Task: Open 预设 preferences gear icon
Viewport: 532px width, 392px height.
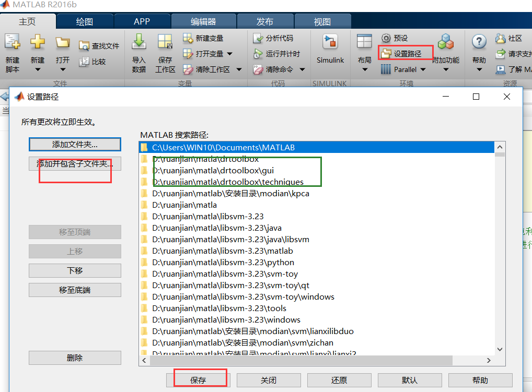Action: click(x=386, y=38)
